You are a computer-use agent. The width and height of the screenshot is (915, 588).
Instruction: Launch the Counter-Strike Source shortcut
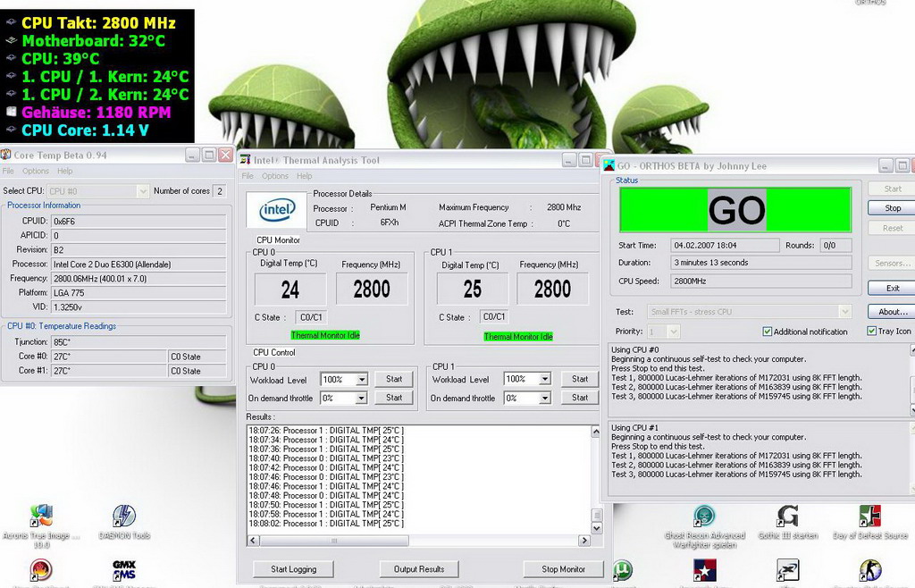click(870, 570)
